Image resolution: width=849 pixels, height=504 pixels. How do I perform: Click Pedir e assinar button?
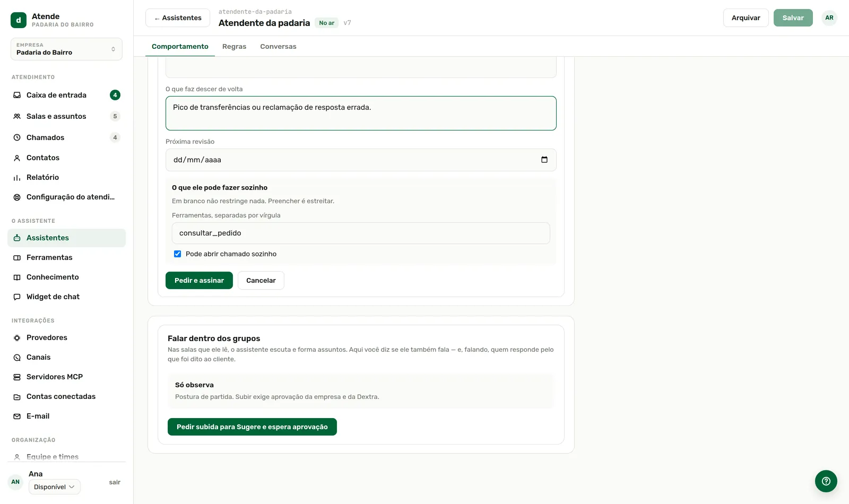[x=199, y=280]
